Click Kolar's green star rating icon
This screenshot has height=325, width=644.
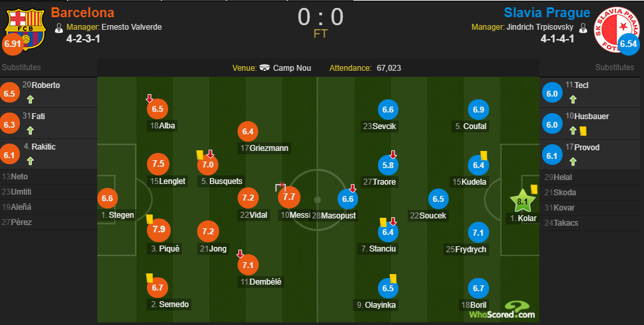point(522,201)
